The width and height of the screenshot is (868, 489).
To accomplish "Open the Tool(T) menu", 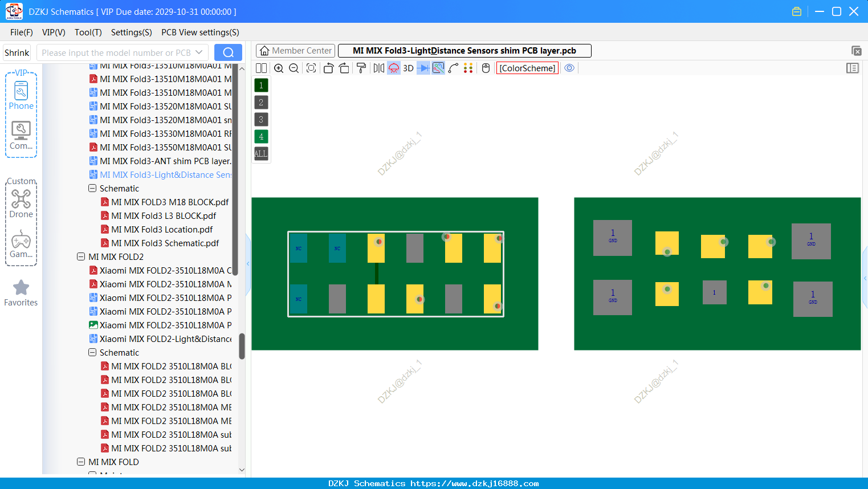I will [x=88, y=32].
